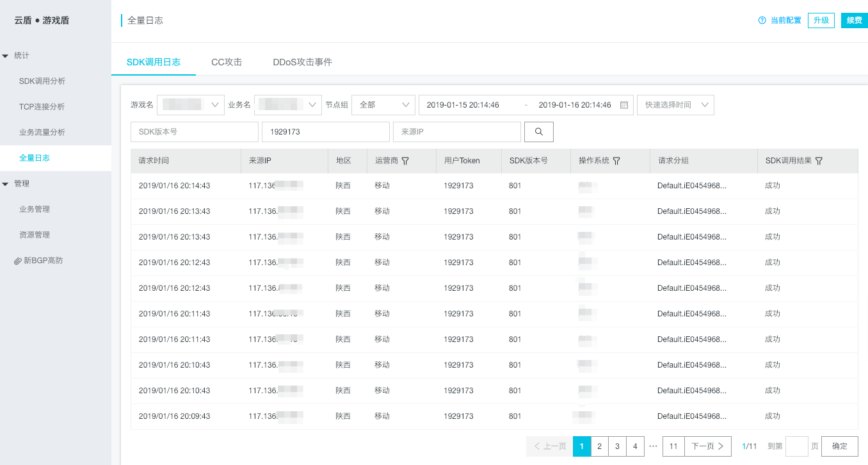Click the end date 2019-01-16 20:14:46

click(575, 105)
